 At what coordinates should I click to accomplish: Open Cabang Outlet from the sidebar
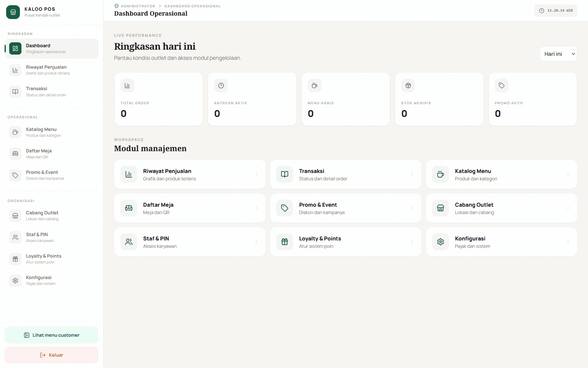[51, 216]
